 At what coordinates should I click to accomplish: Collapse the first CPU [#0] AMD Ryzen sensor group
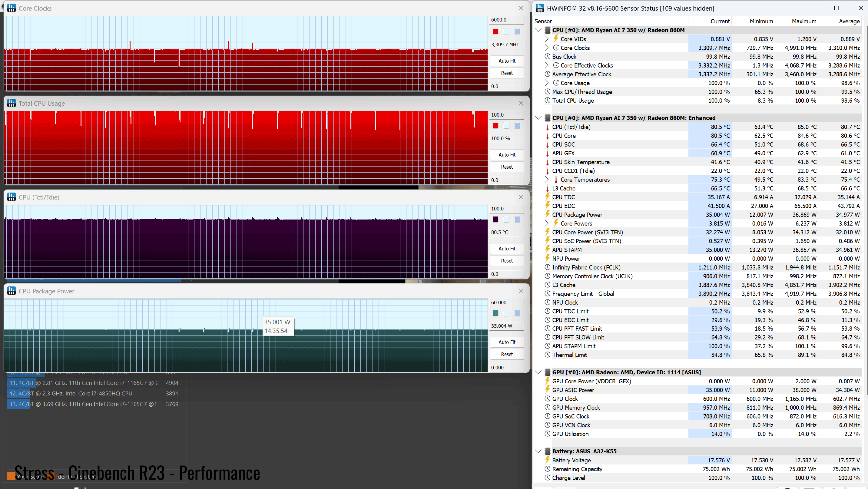pos(538,30)
